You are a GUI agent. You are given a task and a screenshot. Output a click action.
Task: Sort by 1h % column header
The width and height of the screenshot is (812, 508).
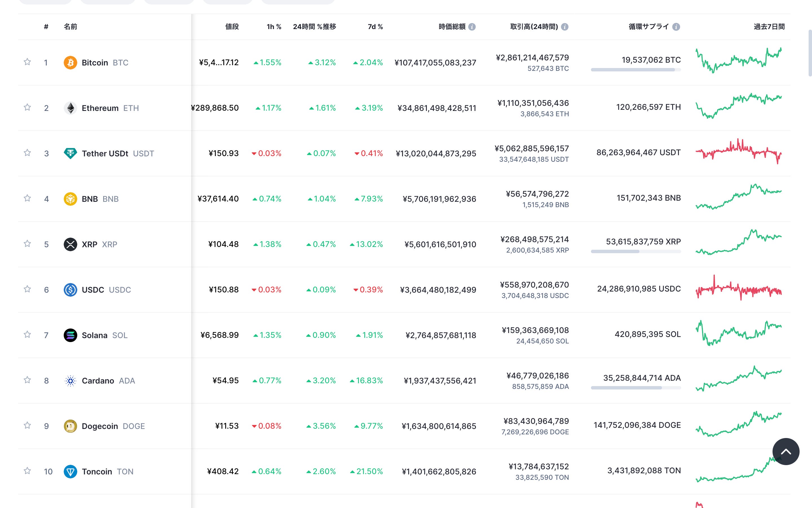tap(274, 27)
